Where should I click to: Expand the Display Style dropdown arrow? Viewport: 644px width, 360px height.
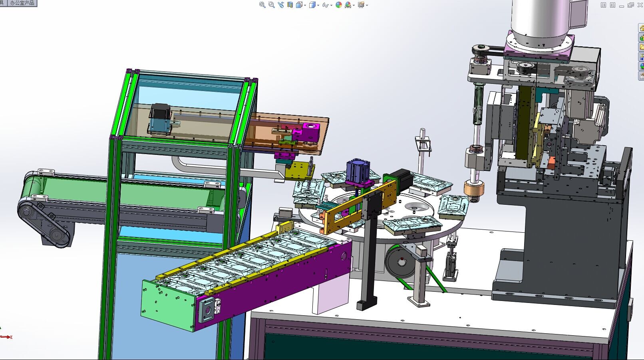318,5
